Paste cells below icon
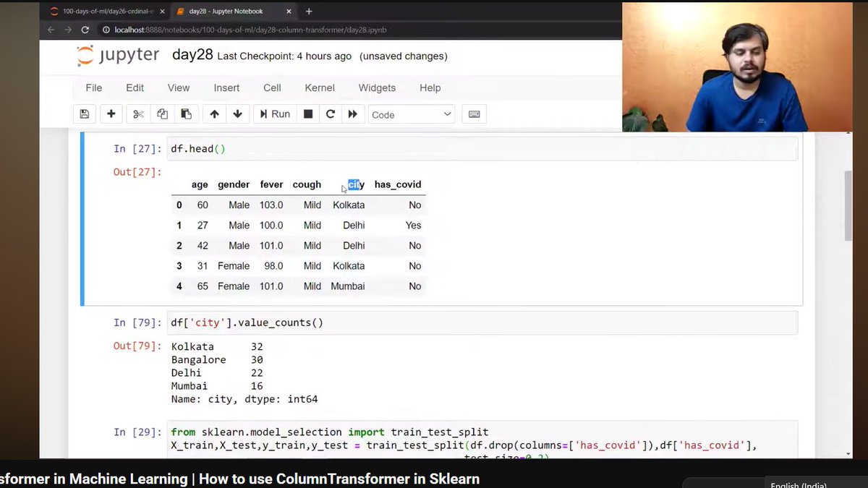 [186, 114]
